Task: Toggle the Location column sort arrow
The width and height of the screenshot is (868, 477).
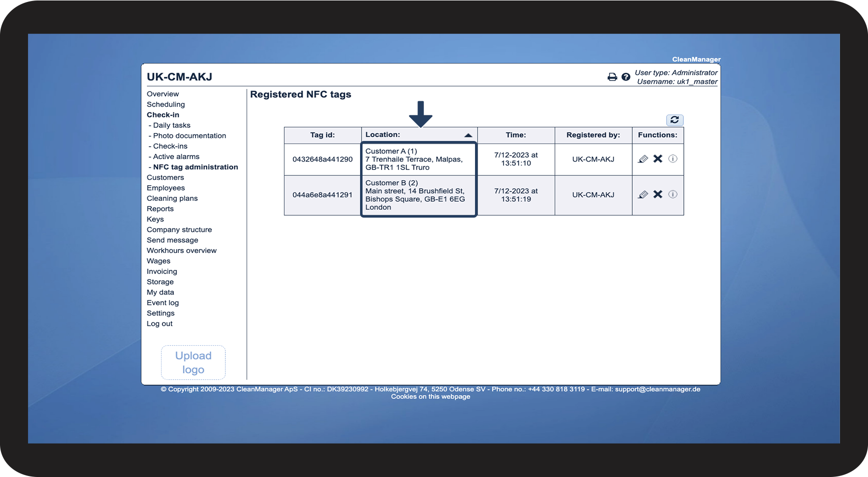Action: (468, 135)
